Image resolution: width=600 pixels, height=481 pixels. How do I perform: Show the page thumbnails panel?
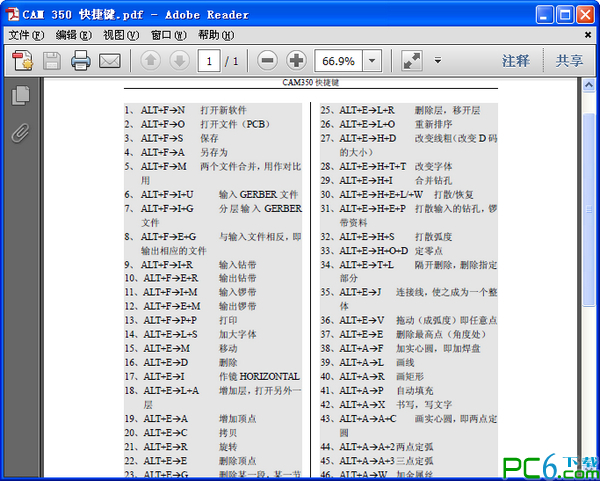(19, 96)
